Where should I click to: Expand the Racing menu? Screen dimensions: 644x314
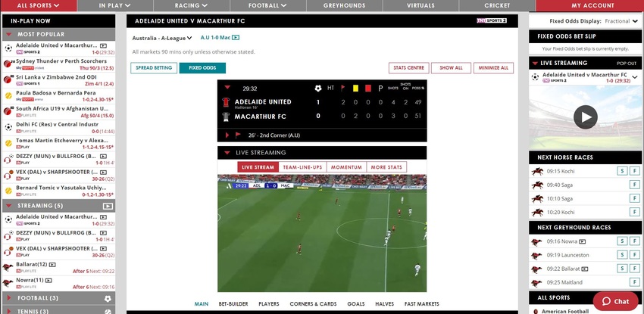click(191, 6)
